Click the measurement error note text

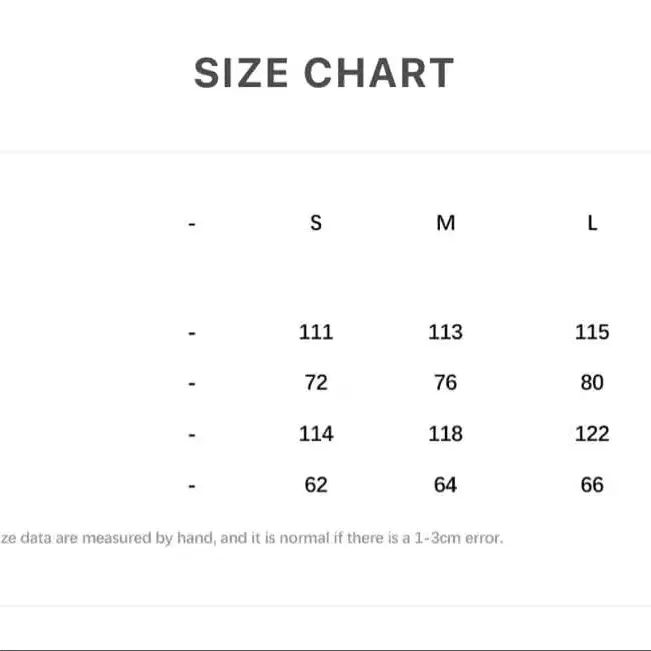pyautogui.click(x=252, y=538)
